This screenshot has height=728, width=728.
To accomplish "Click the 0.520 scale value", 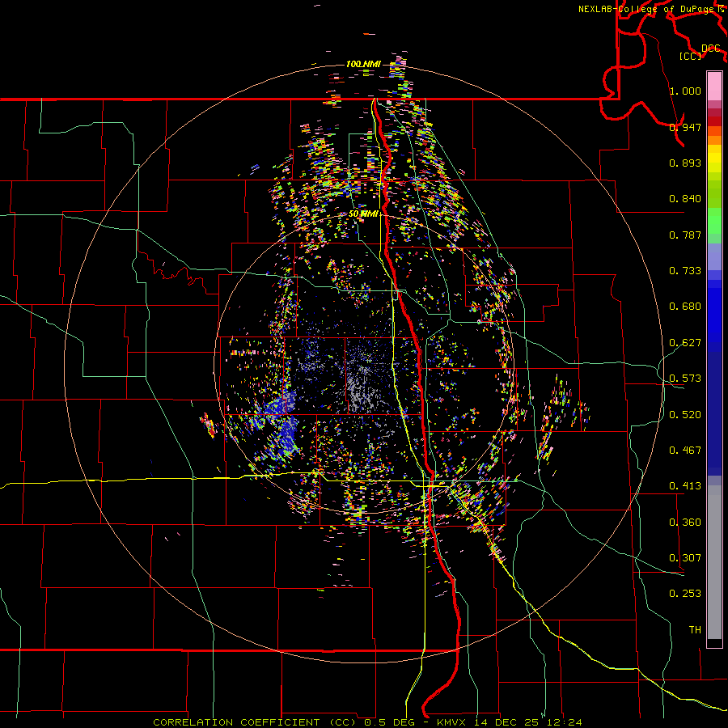I will (685, 414).
